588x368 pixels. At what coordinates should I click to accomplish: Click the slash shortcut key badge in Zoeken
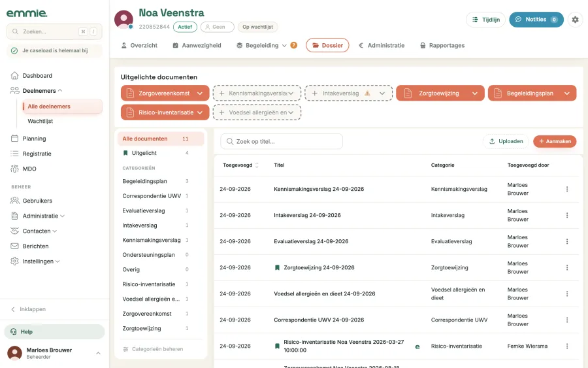pyautogui.click(x=93, y=31)
